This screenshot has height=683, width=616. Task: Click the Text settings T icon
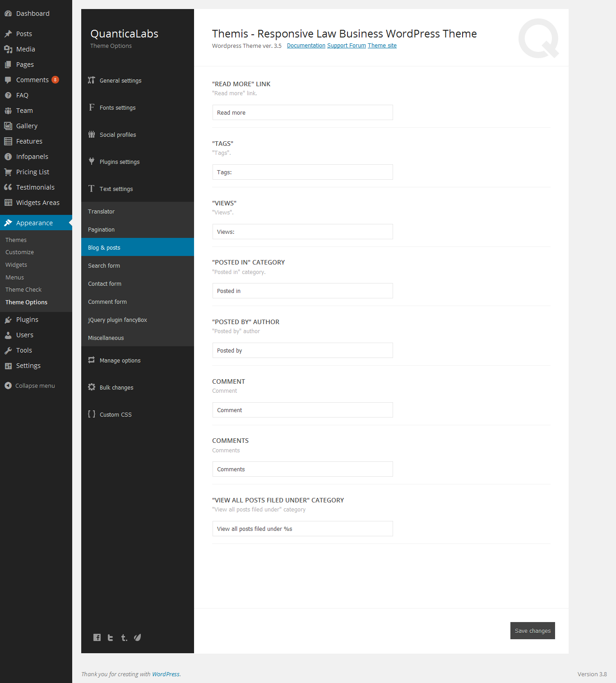(x=92, y=189)
